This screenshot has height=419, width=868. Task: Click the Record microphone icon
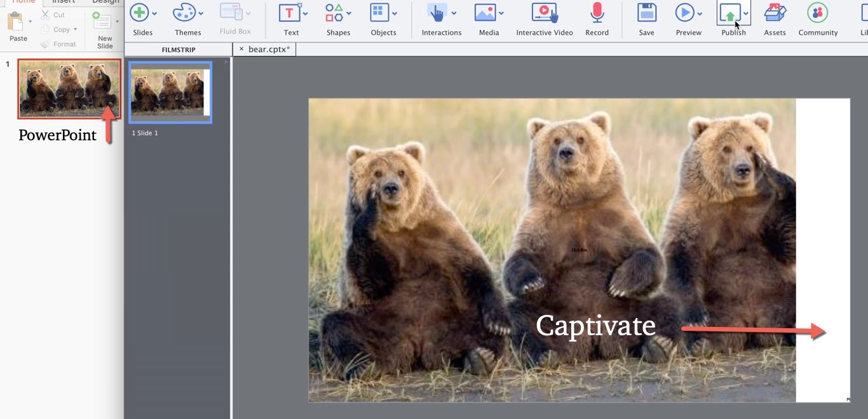pos(597,13)
